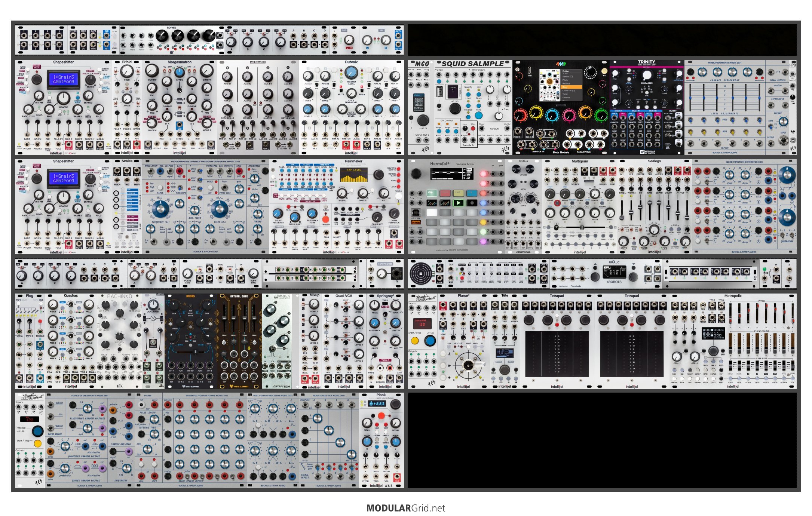Screen dimensions: 812x516
Task: Open the MODULARGrid.net link at the bottom
Action: (406, 508)
